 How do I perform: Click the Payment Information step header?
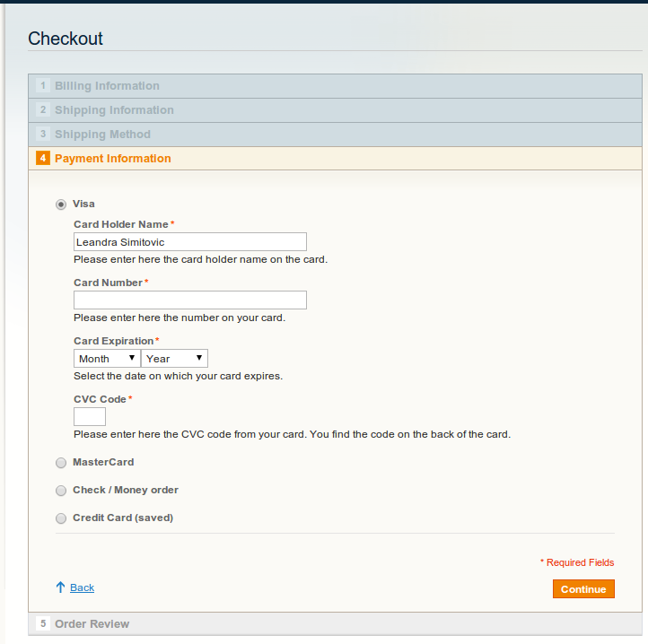tap(335, 159)
